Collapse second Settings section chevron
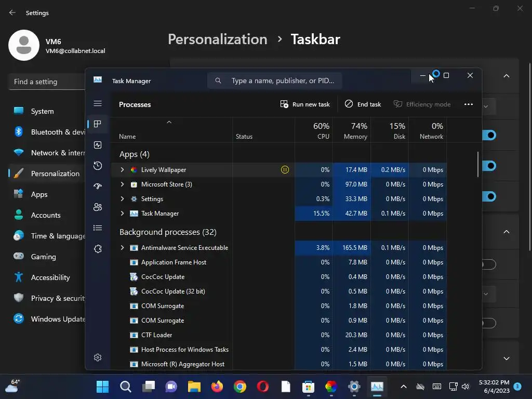This screenshot has width=532, height=399. (507, 232)
